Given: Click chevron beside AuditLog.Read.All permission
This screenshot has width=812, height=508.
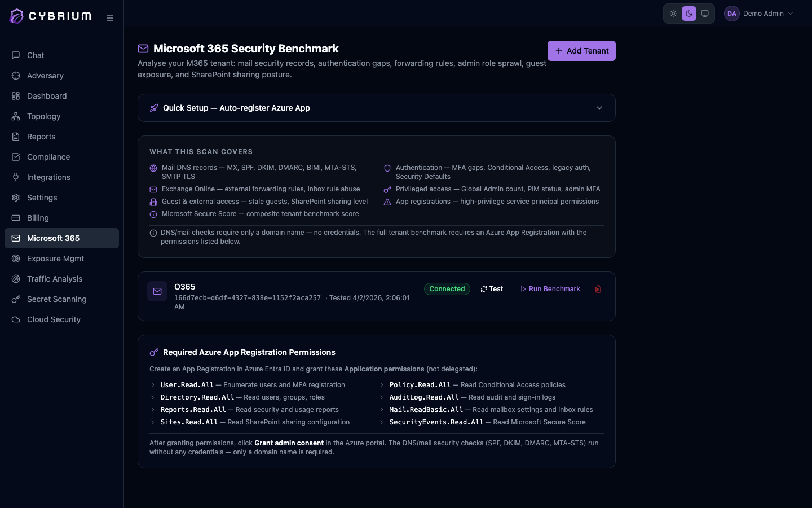Looking at the screenshot, I should tap(382, 397).
